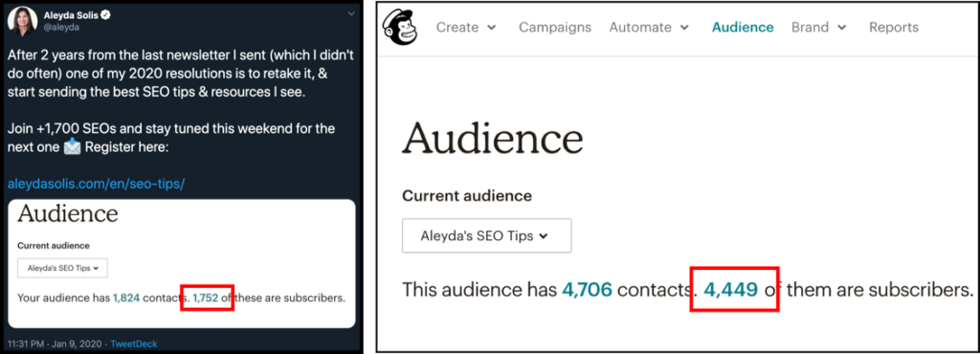Click the Mailchimp monkey logo
This screenshot has height=354, width=980.
(400, 28)
